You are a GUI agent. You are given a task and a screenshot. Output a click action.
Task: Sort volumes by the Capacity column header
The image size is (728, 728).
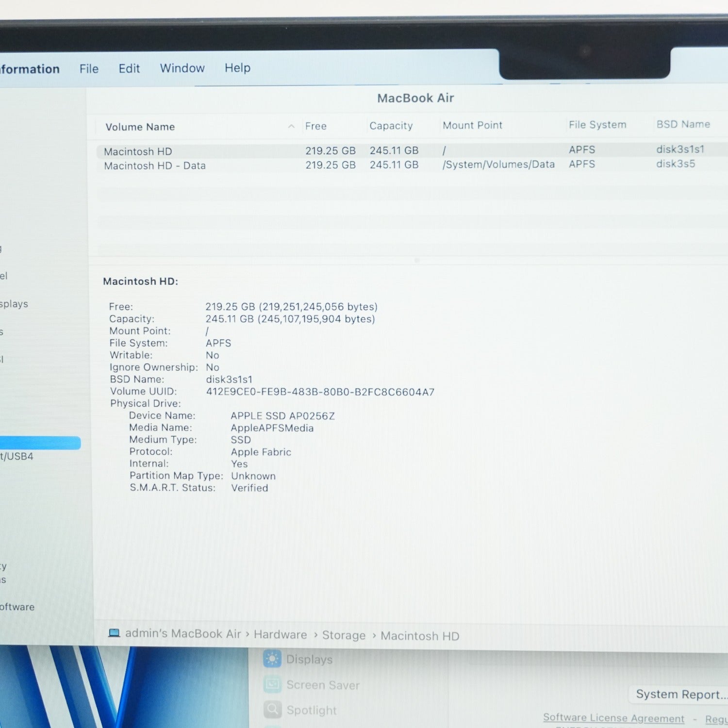coord(391,126)
